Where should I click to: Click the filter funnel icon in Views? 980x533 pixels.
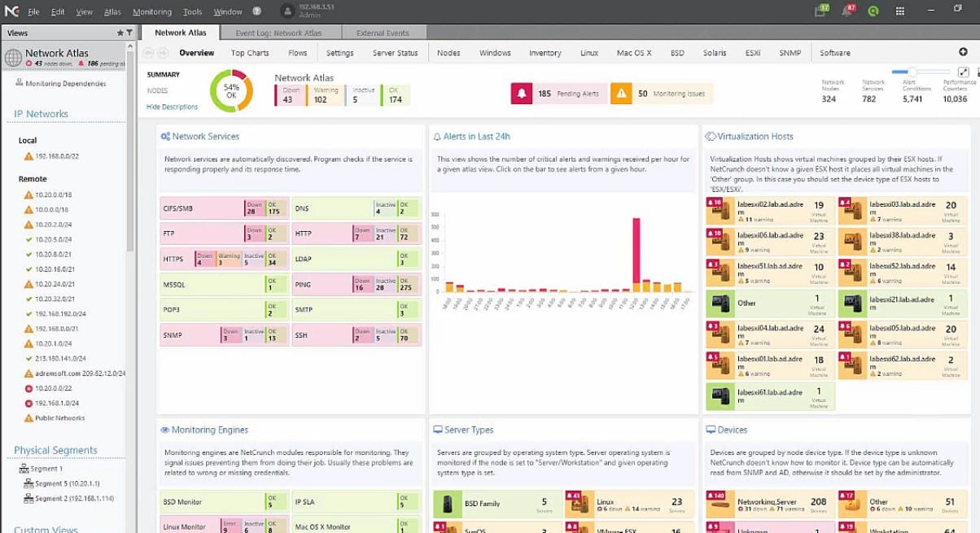(x=129, y=33)
